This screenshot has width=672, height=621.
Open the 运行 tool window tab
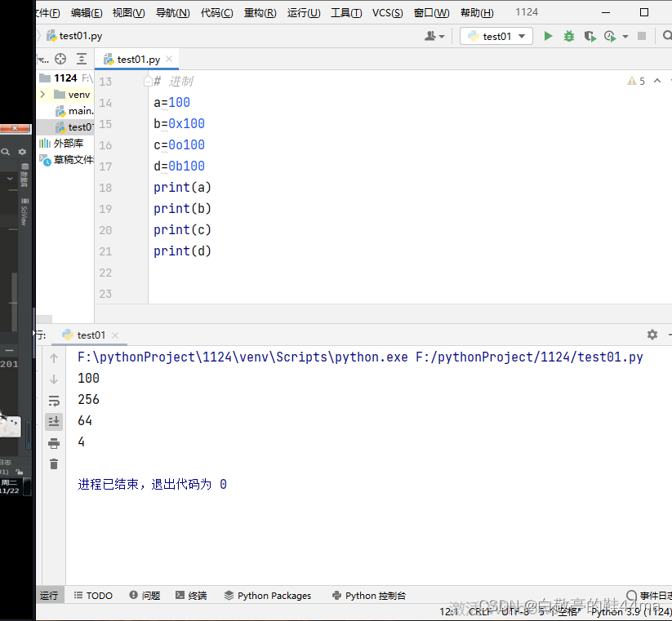tap(49, 596)
